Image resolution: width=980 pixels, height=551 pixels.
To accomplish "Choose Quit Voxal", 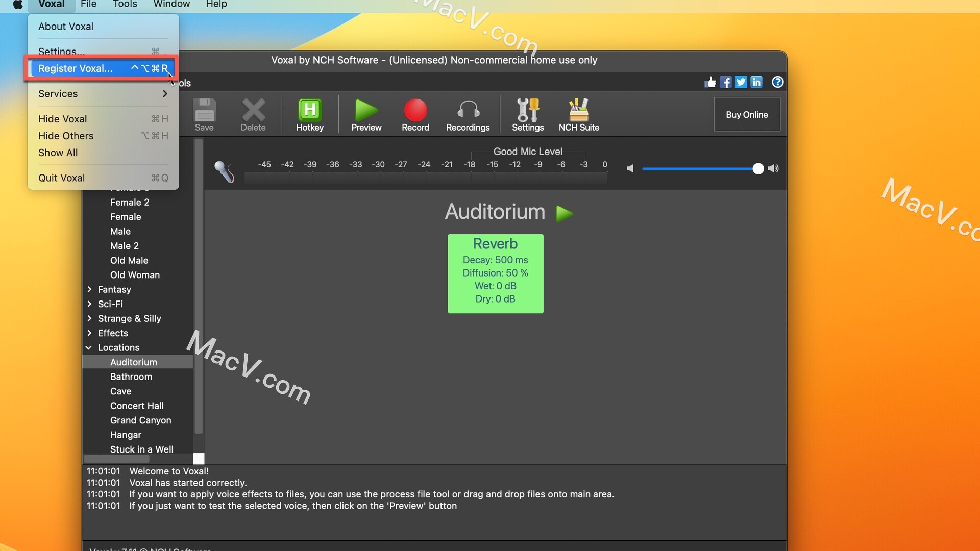I will coord(103,178).
